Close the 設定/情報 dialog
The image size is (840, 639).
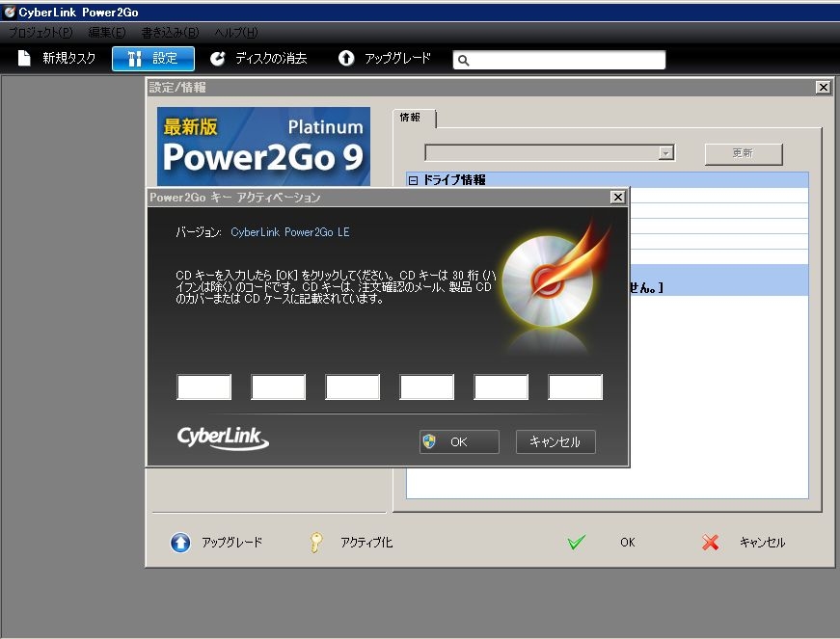coord(823,88)
